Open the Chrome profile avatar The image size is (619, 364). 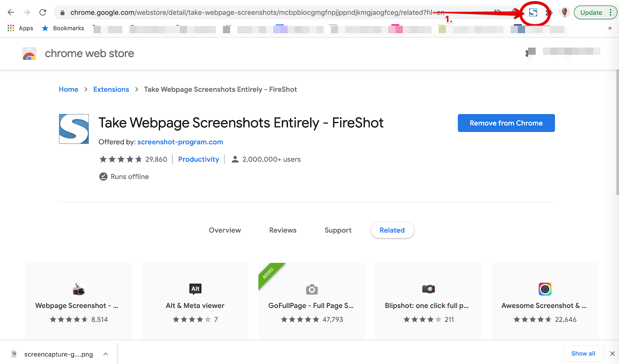pos(565,12)
